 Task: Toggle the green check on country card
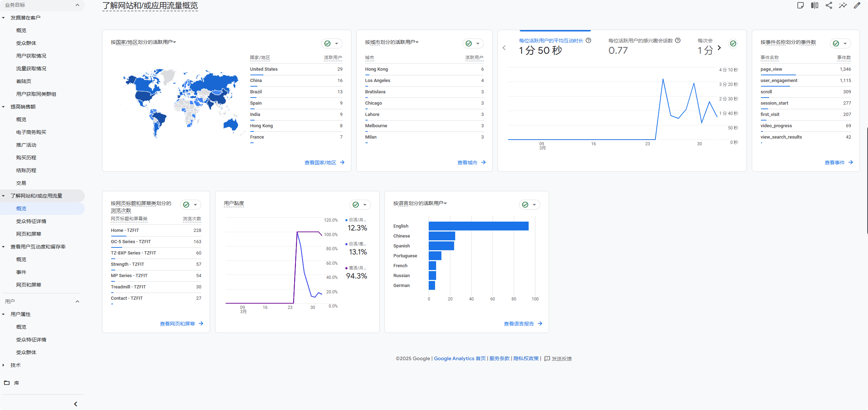(328, 43)
